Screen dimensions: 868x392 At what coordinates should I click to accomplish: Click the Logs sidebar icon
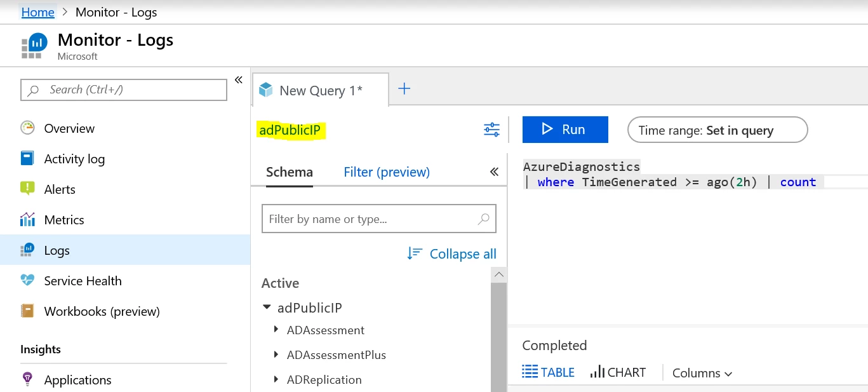[x=27, y=250]
